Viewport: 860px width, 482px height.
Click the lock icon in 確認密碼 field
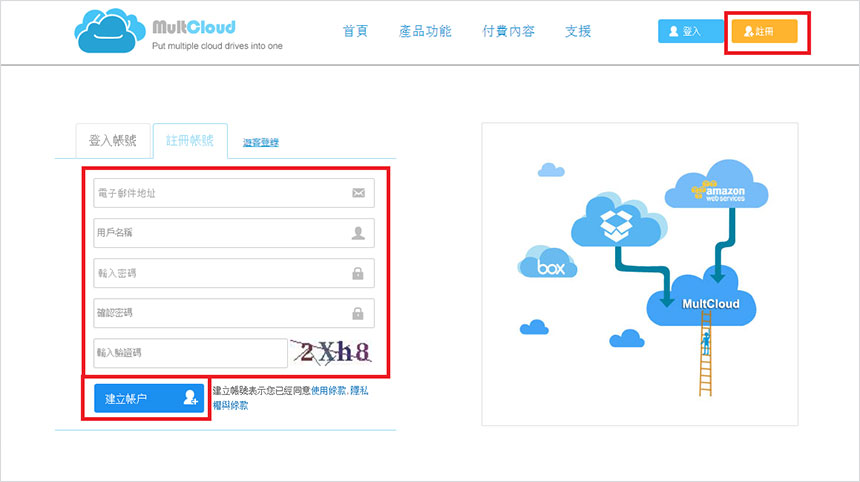tap(358, 313)
